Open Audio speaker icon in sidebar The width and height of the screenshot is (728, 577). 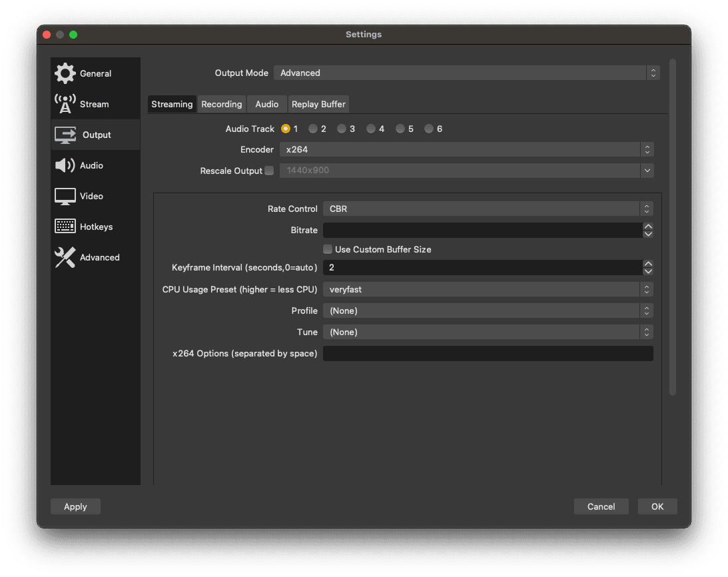65,165
